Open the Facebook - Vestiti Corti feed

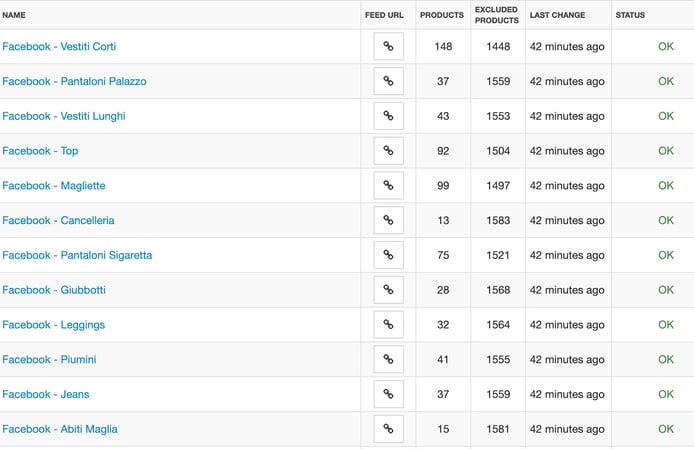click(59, 46)
